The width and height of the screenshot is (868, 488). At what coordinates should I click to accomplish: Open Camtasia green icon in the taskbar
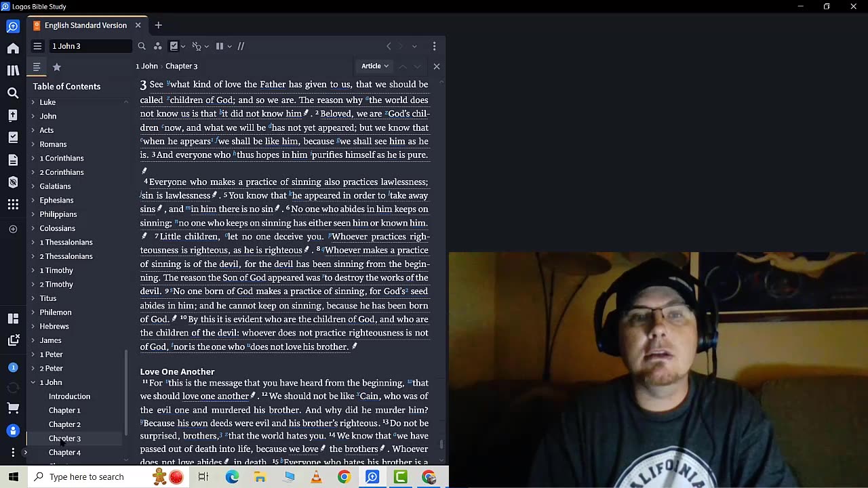400,477
